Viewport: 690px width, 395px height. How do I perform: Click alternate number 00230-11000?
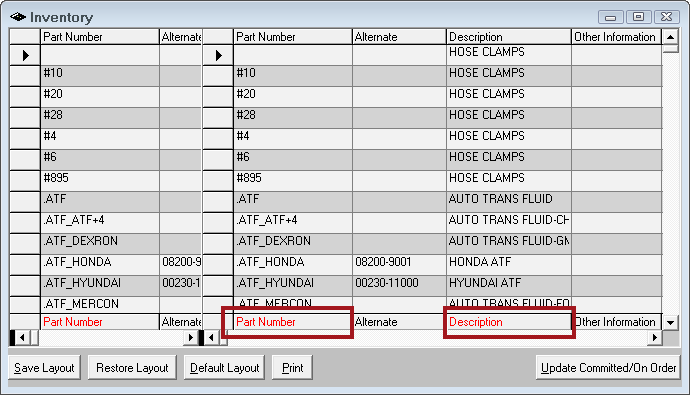(399, 286)
